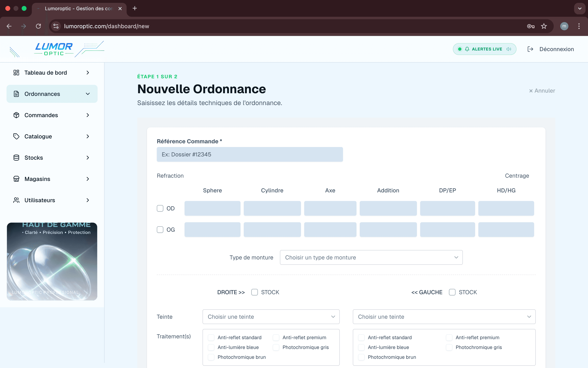Tick right Anti-reflet standard

point(211,337)
